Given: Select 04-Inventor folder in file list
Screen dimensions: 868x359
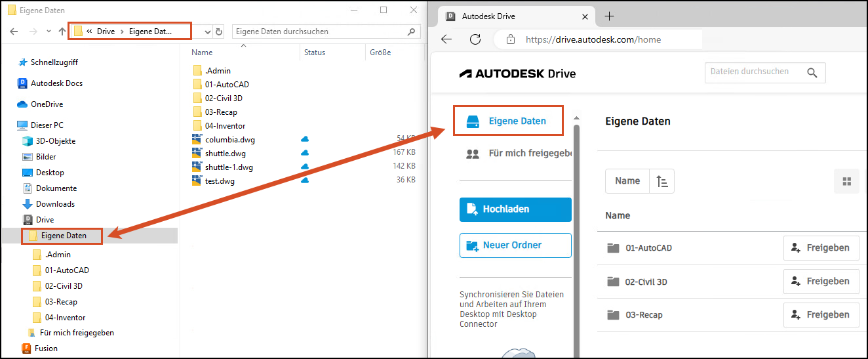Looking at the screenshot, I should pyautogui.click(x=219, y=126).
